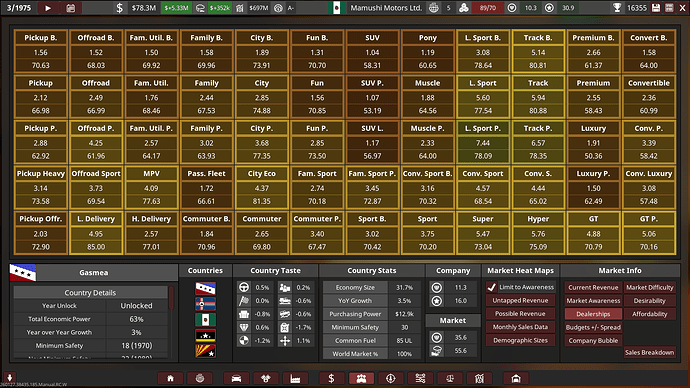Select the Luxury demographic cell
The width and height of the screenshot is (690, 388).
[x=593, y=142]
